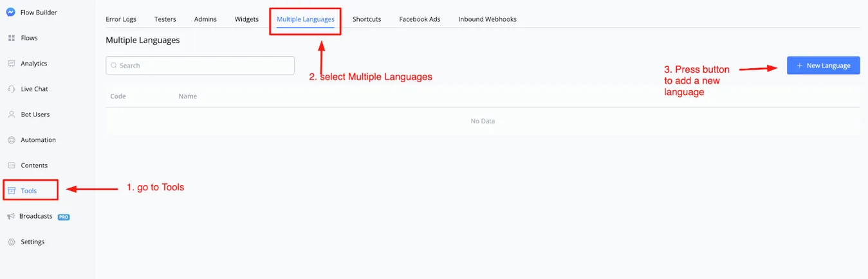Click the Analytics chart icon
The height and width of the screenshot is (279, 868).
pos(11,64)
